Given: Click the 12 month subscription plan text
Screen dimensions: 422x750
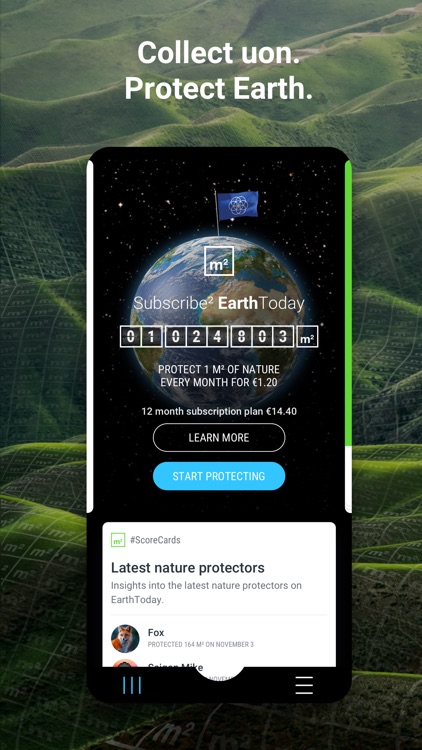Looking at the screenshot, I should (x=219, y=411).
